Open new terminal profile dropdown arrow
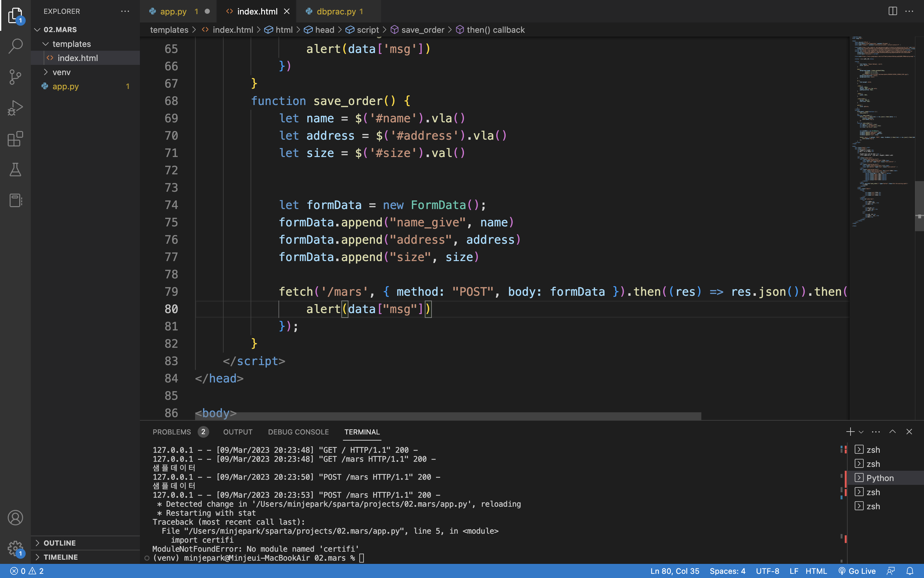Screen dimensions: 924x578 861,432
